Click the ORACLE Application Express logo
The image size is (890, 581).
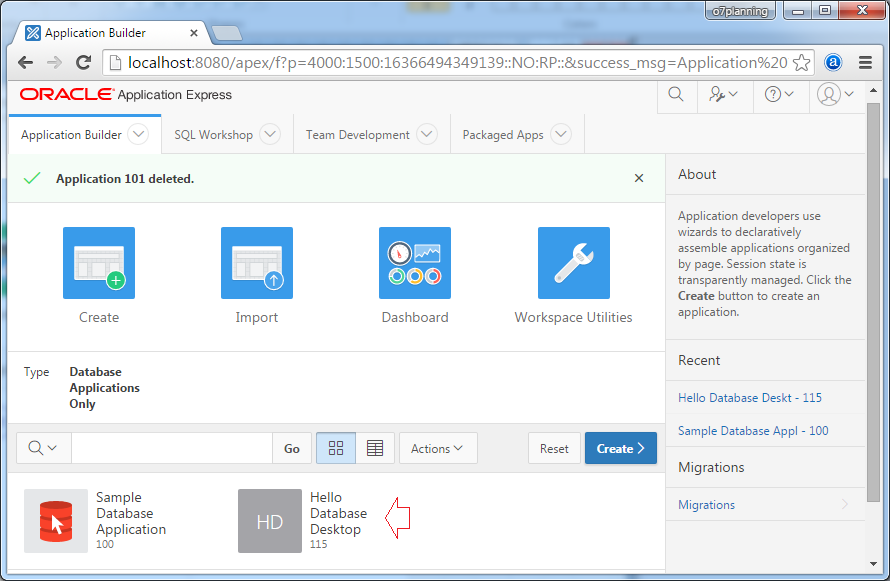coord(125,94)
